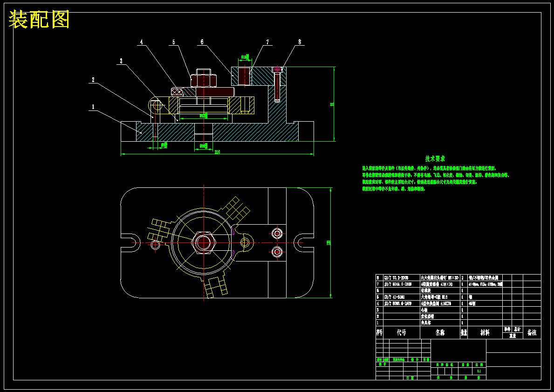Click the hex nut in plan view
554x392 pixels.
(203, 243)
